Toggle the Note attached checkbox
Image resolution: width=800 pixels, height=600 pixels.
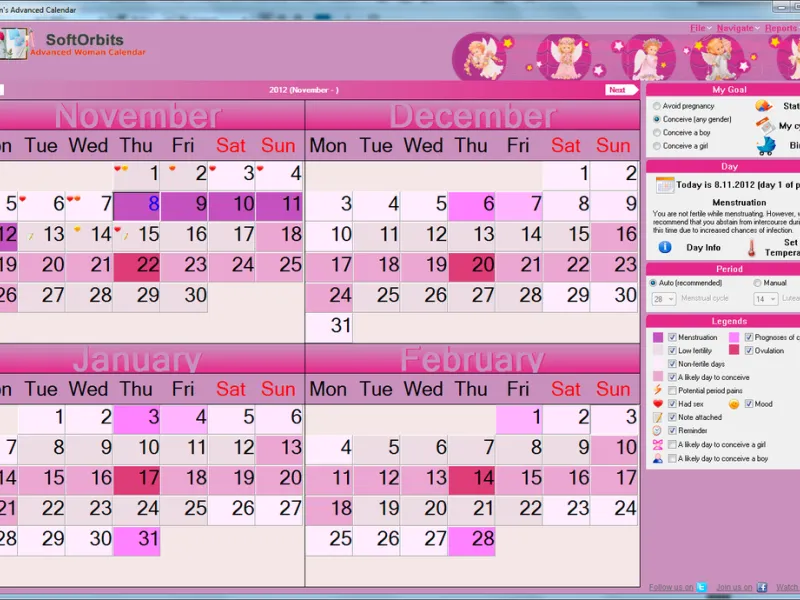(672, 417)
